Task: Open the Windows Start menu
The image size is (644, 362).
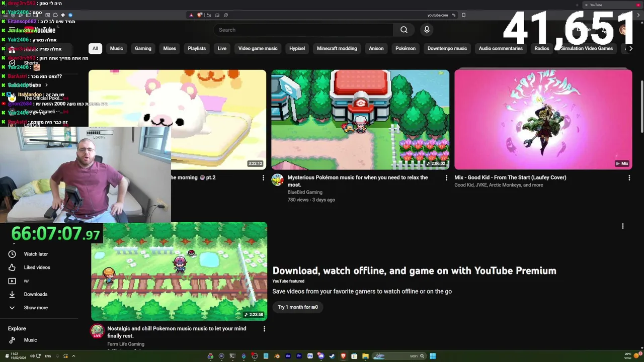Action: point(433,356)
